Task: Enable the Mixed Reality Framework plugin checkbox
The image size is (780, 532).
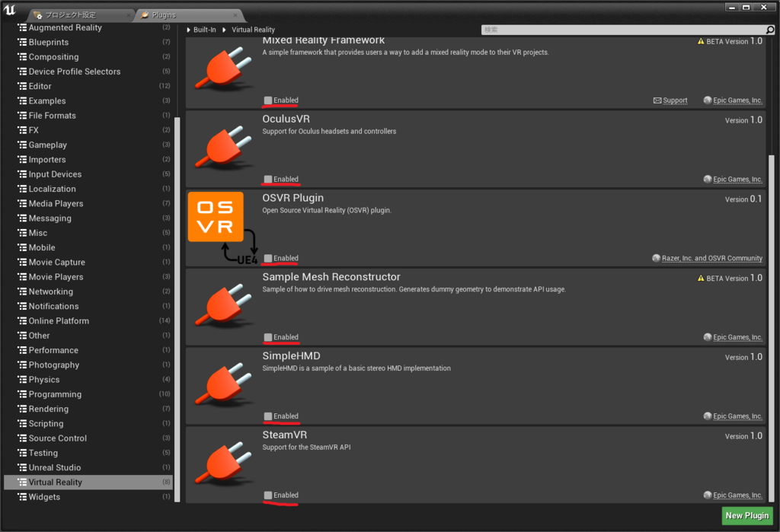Action: click(267, 100)
